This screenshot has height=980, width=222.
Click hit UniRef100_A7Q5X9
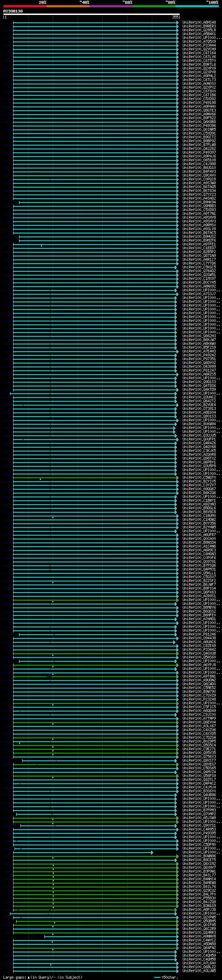199,41
